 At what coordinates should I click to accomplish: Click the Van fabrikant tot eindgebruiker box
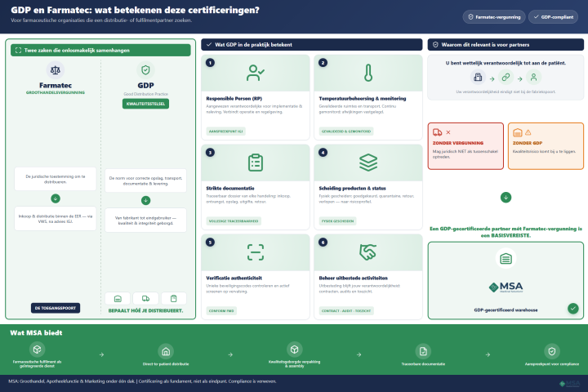(x=145, y=220)
